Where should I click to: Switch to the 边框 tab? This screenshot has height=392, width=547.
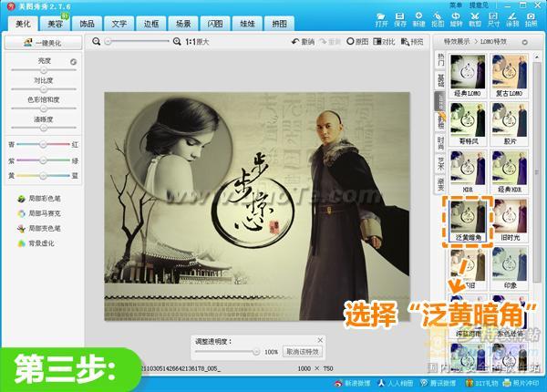(151, 24)
